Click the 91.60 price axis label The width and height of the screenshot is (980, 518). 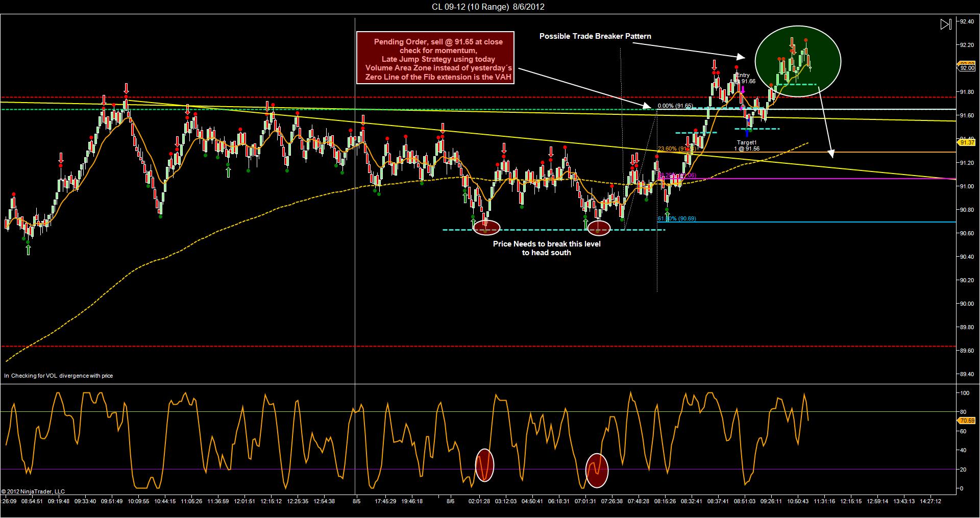(967, 116)
